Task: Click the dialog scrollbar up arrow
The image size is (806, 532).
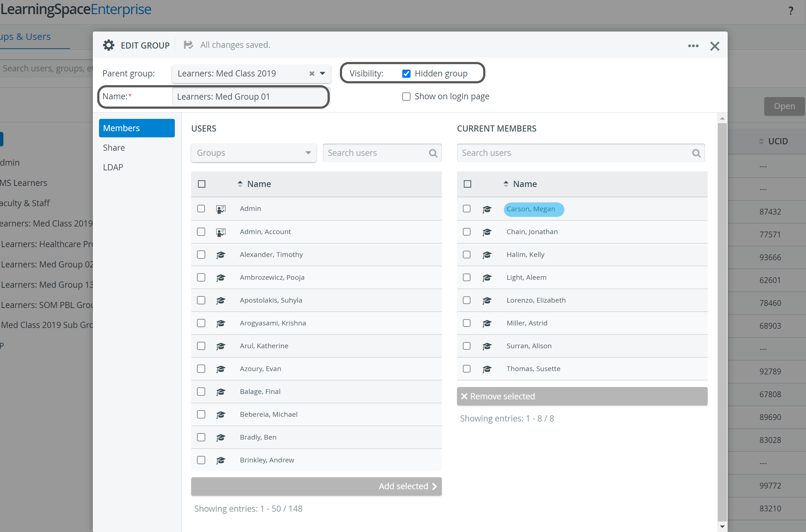Action: click(722, 119)
